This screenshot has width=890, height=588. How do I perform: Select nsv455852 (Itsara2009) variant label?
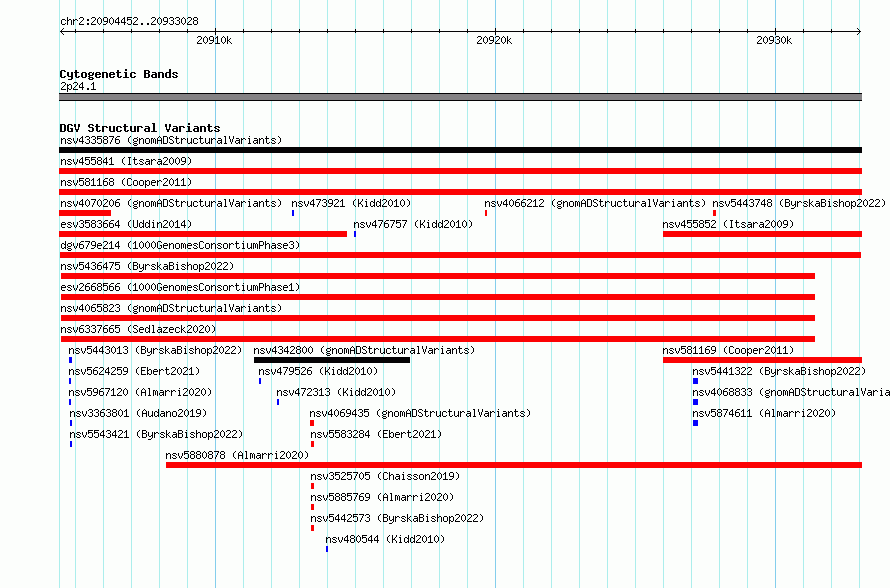[x=728, y=224]
